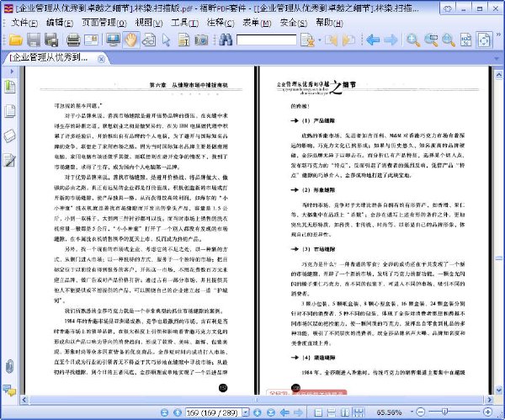Go to previous view with toolbar back arrow
The width and height of the screenshot is (505, 420).
(373, 40)
